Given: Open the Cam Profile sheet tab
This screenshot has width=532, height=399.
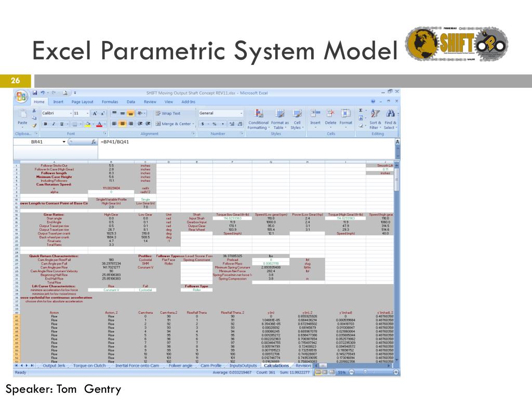Looking at the screenshot, I should tap(211, 366).
